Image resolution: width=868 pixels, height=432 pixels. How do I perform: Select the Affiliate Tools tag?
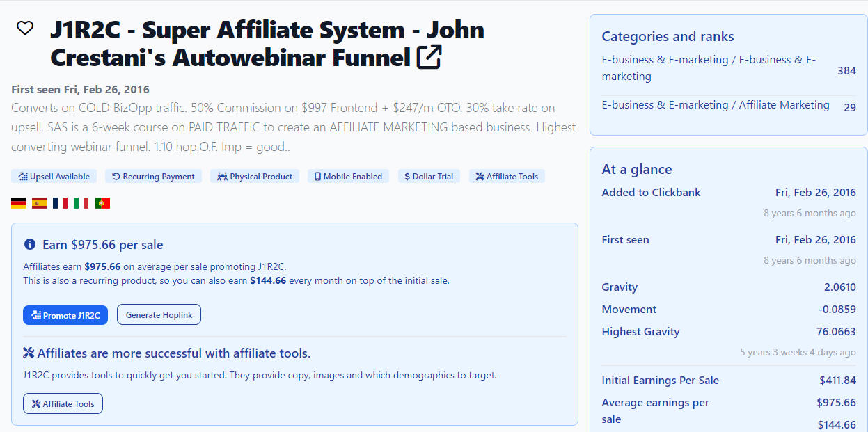507,177
